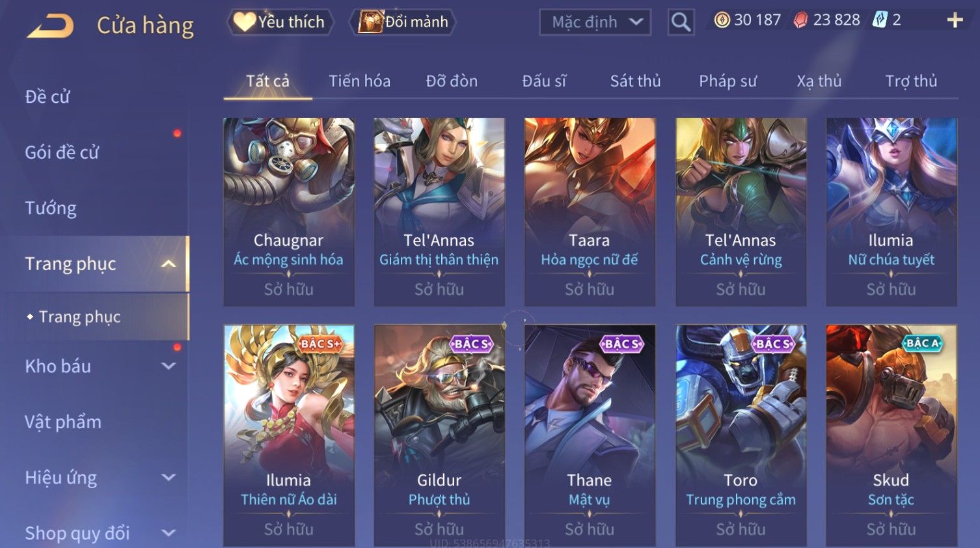Select the Tiến hóa tab
Viewport: 980px width, 548px height.
tap(359, 81)
